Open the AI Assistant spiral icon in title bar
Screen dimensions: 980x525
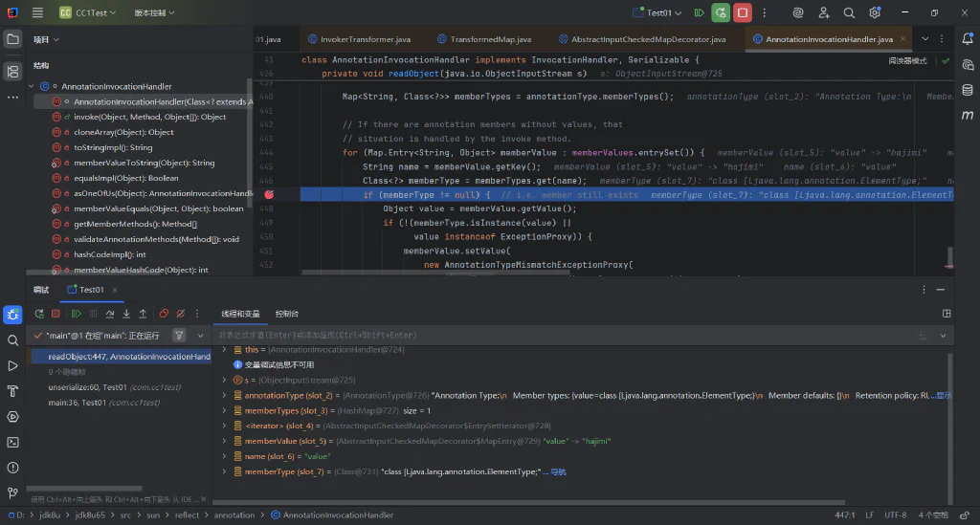pos(797,12)
